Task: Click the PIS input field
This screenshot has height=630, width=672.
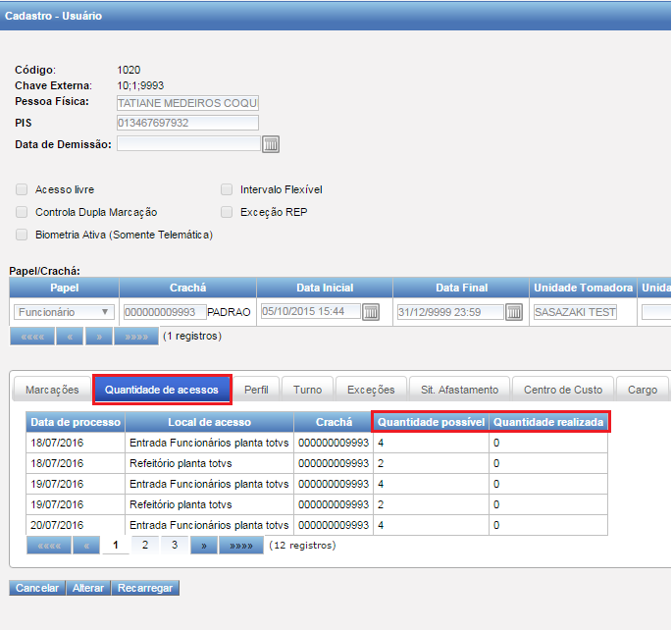Action: (x=187, y=123)
